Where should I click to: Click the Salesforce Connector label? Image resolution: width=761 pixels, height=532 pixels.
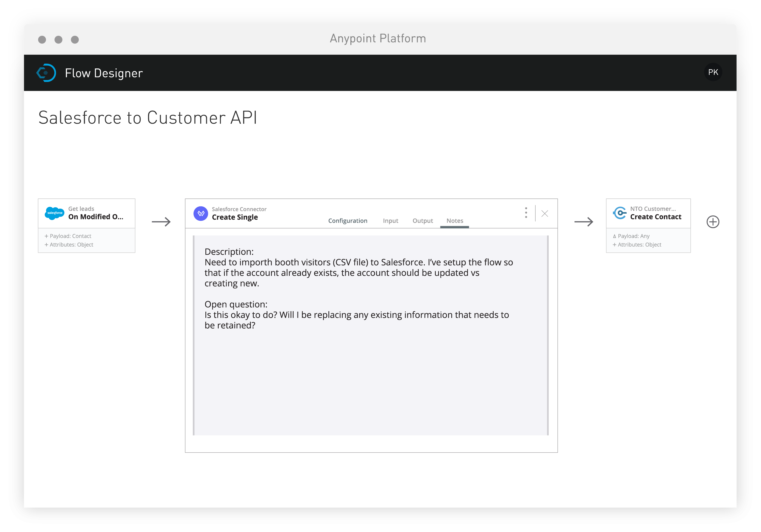[x=239, y=209]
